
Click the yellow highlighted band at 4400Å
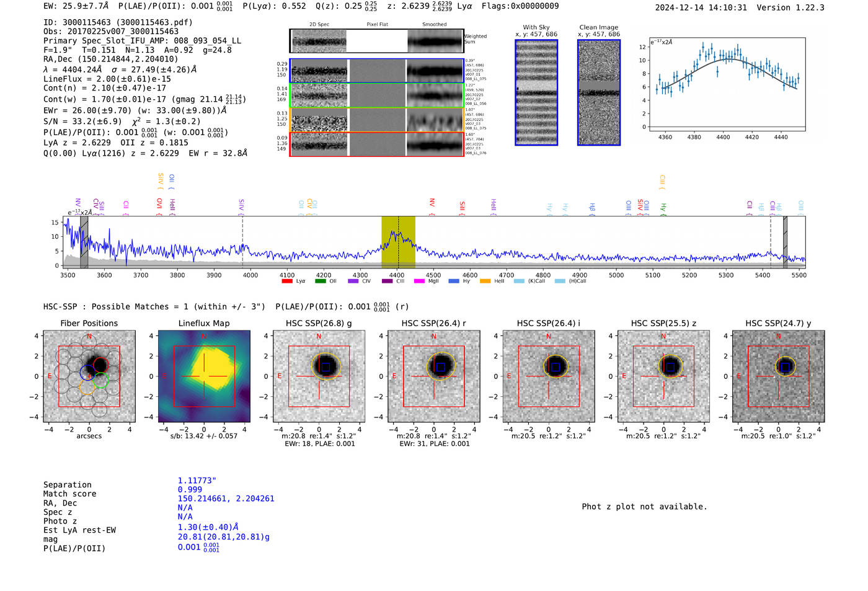pos(398,242)
